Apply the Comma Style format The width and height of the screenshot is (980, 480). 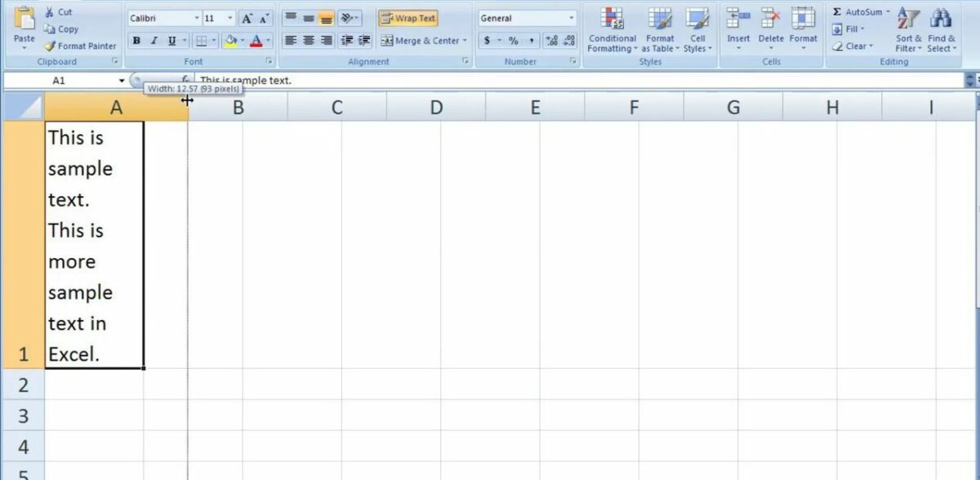532,38
